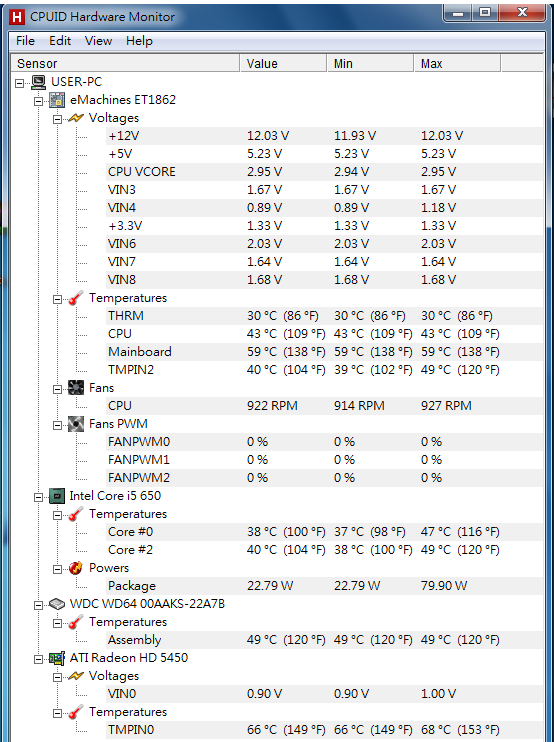554x742 pixels.
Task: Click the thermometer icon under WDC hard drive
Action: coord(76,622)
